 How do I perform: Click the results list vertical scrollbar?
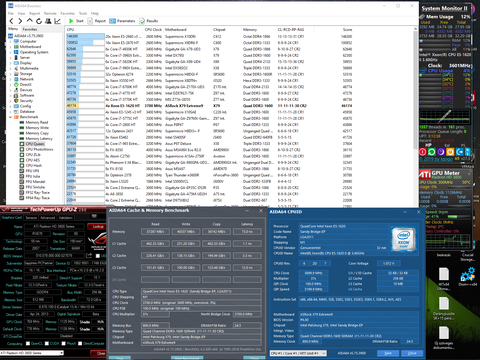(415, 90)
